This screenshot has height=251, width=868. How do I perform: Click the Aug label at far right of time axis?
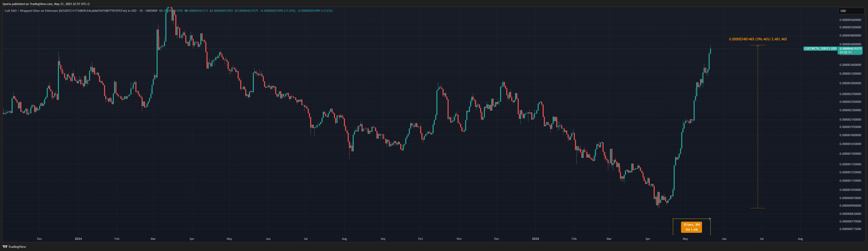(x=800, y=239)
